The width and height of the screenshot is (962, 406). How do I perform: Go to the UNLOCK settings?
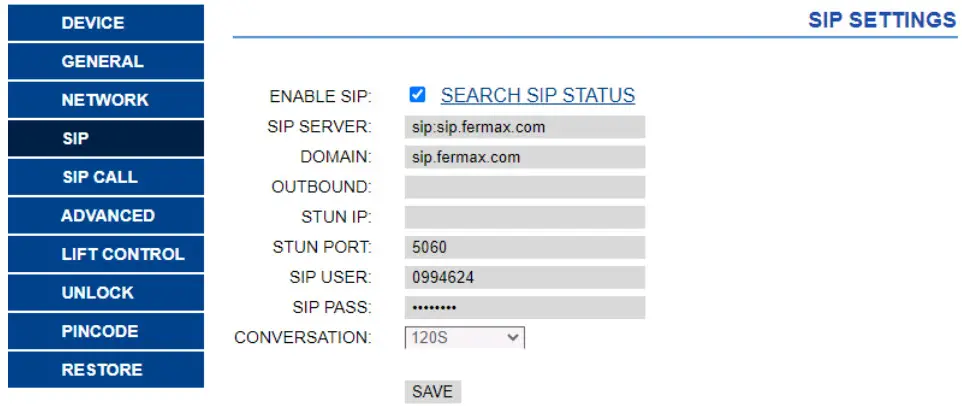105,292
